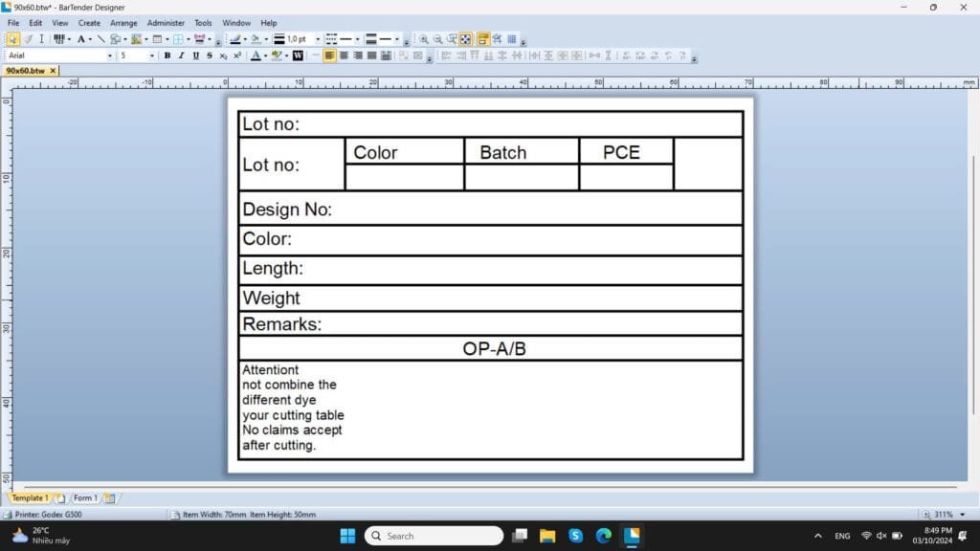The height and width of the screenshot is (551, 980).
Task: Insert a picture with the image tool
Action: [136, 39]
